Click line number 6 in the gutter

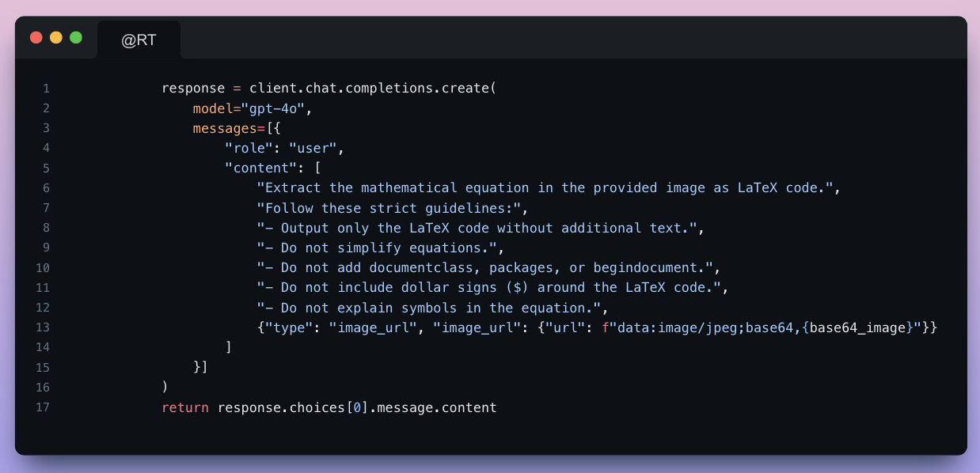pyautogui.click(x=46, y=188)
